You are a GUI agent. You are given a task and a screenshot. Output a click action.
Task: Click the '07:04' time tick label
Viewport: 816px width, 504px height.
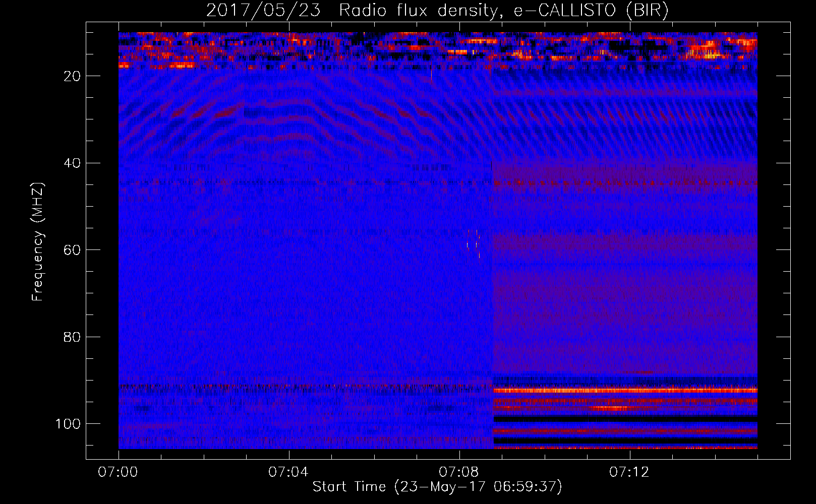click(x=288, y=472)
